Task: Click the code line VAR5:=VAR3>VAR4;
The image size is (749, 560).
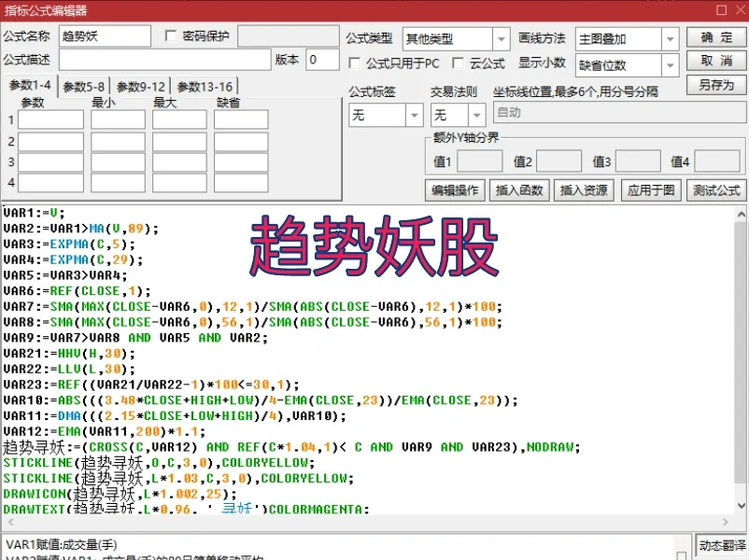Action: (65, 275)
